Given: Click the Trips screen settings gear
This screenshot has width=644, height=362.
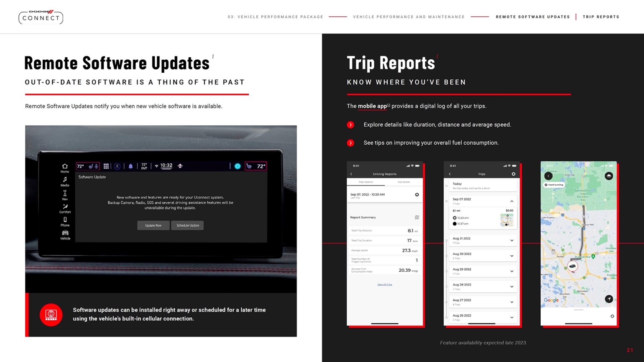Looking at the screenshot, I should (514, 174).
